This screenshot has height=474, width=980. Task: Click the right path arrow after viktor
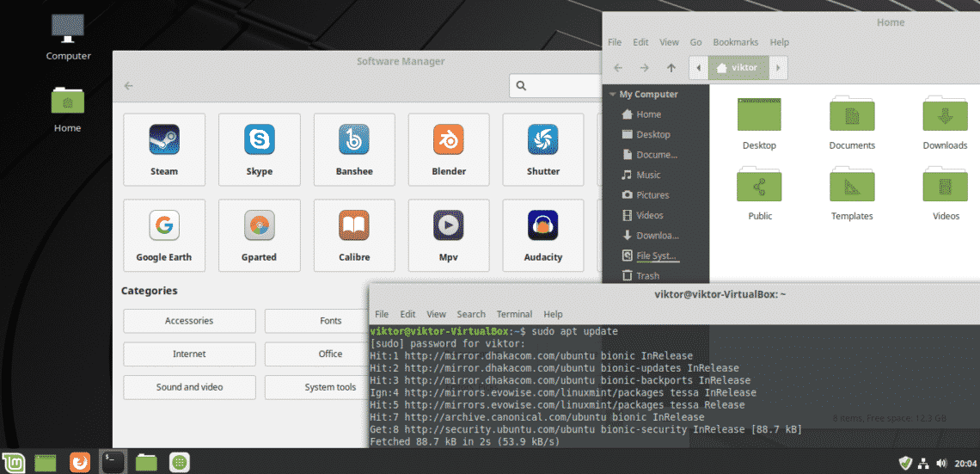click(x=778, y=67)
